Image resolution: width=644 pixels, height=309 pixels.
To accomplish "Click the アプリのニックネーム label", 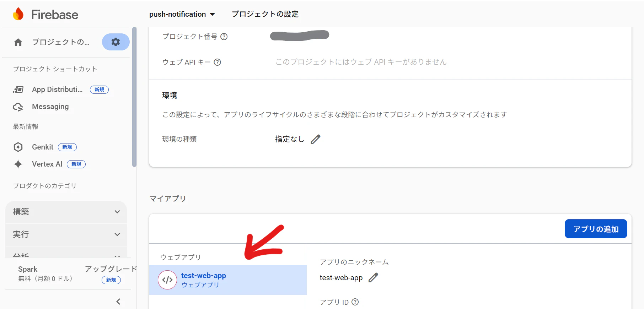I will pyautogui.click(x=354, y=262).
